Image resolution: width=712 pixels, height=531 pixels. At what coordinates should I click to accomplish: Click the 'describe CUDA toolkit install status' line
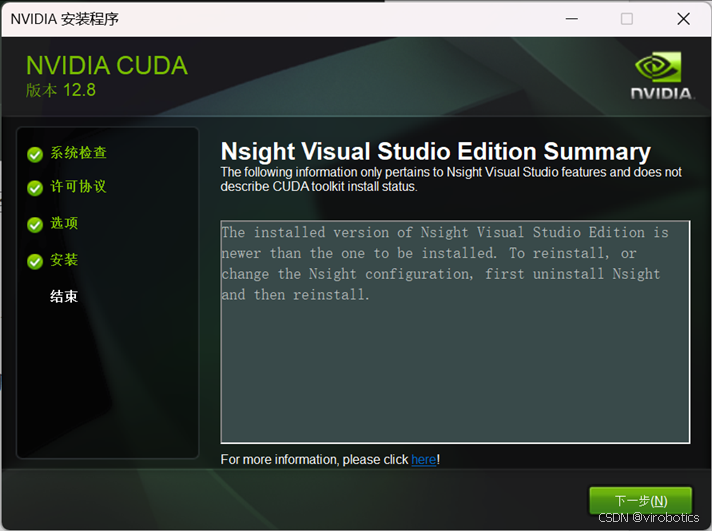[x=319, y=187]
